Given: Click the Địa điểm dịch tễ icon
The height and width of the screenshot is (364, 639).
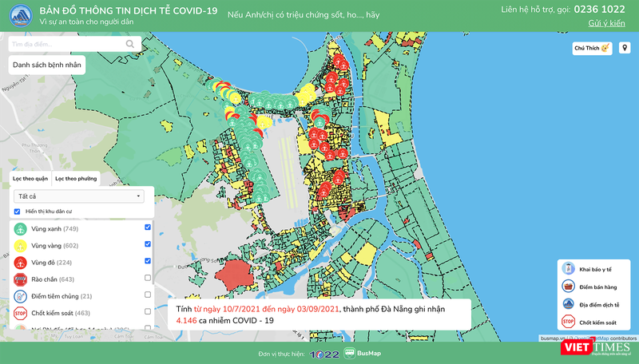Looking at the screenshot, I should point(568,303).
